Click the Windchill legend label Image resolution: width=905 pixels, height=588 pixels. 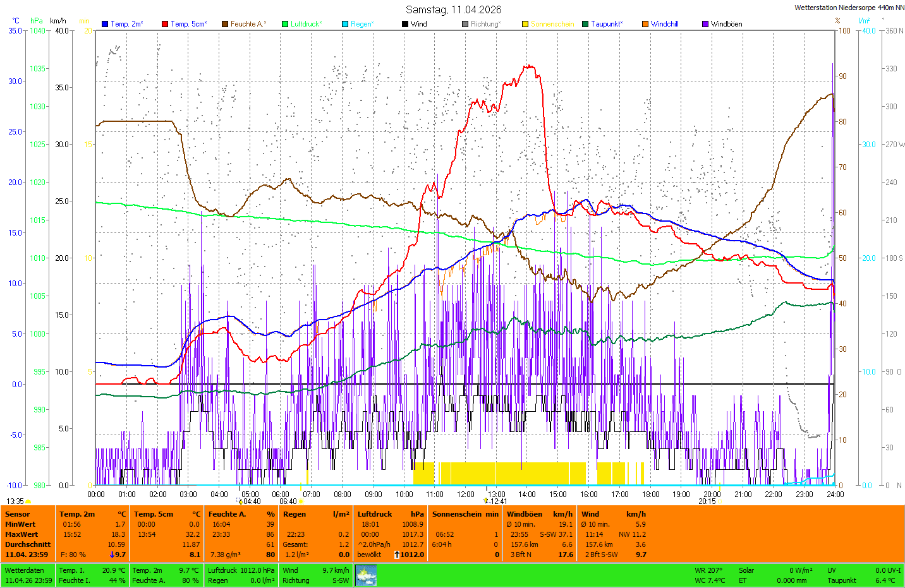664,24
